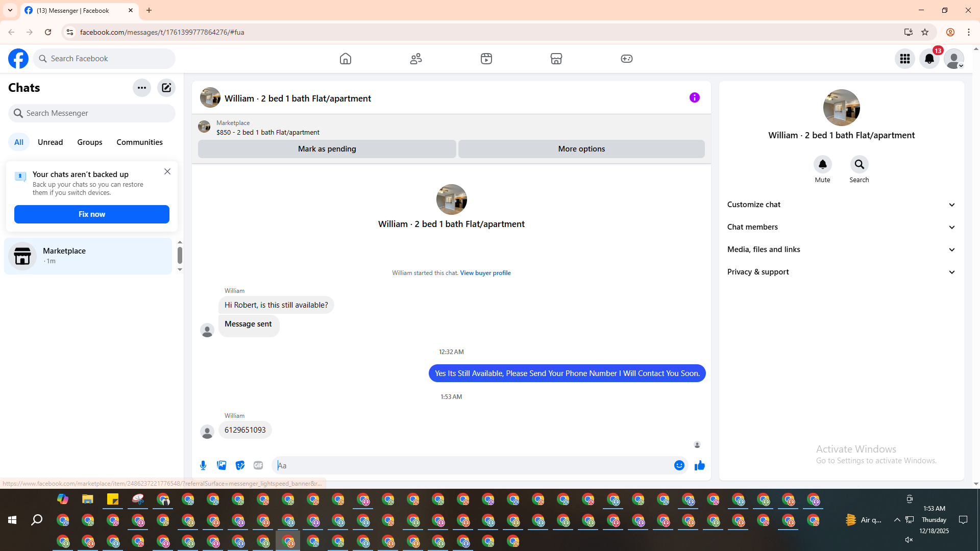The width and height of the screenshot is (980, 551).
Task: Open the GIF picker
Action: (258, 465)
